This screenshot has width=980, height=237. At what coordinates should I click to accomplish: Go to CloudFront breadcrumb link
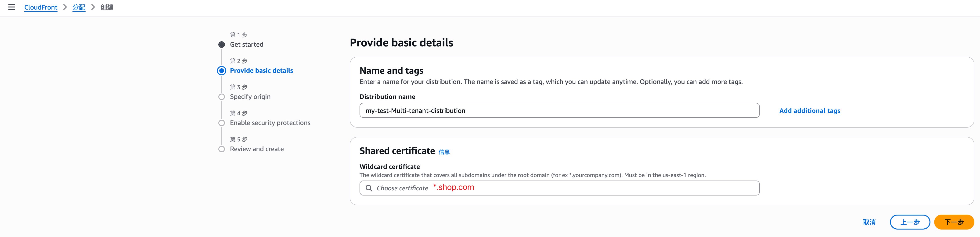pyautogui.click(x=41, y=7)
